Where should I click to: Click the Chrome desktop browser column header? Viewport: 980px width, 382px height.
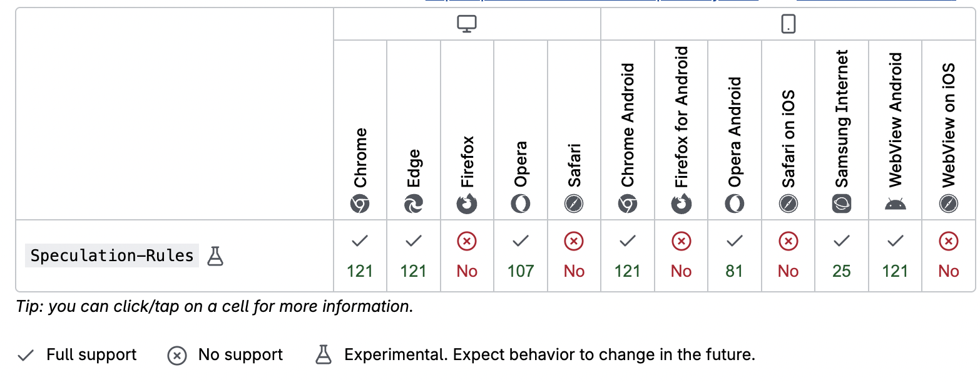click(360, 169)
